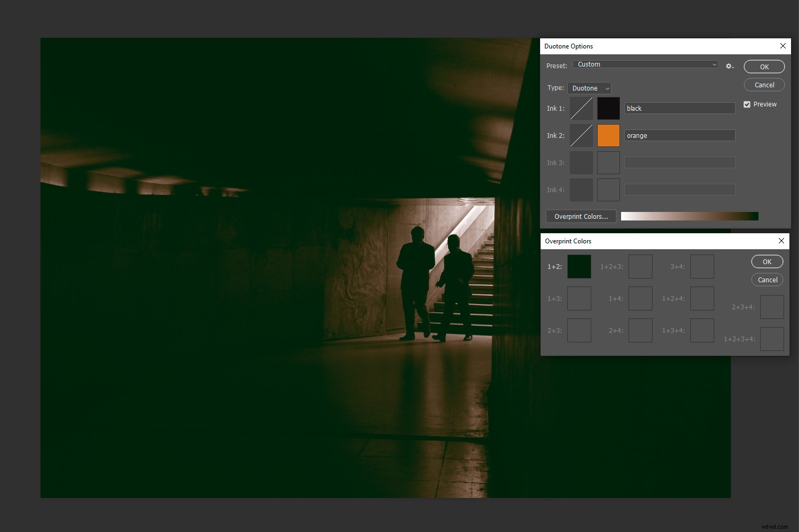799x532 pixels.
Task: Confirm Duotone Options with OK
Action: click(x=764, y=67)
